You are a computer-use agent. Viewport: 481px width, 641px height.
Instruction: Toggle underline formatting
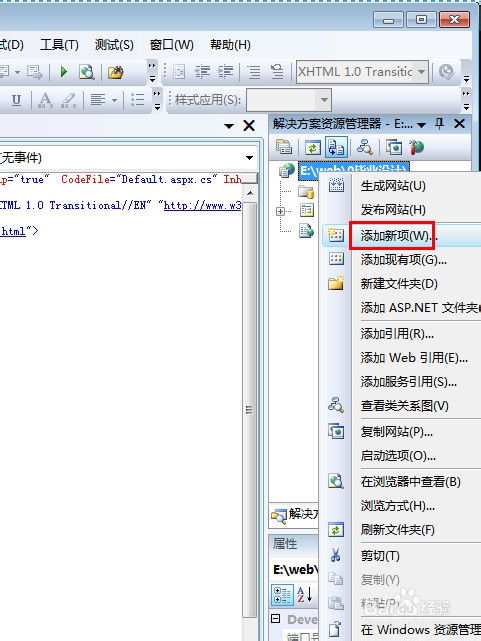click(x=16, y=100)
